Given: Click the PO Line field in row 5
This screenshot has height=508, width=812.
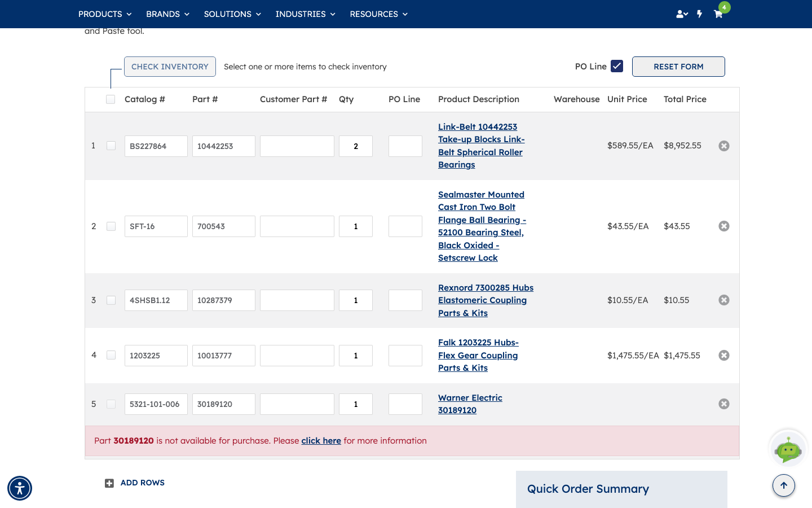Looking at the screenshot, I should tap(405, 404).
